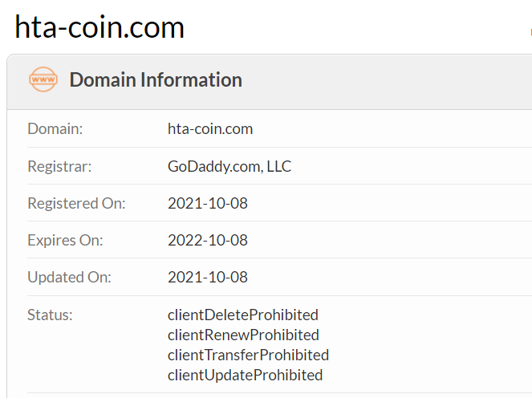Click the orange www globe icon
Viewport: 532px width, 398px height.
pyautogui.click(x=43, y=80)
